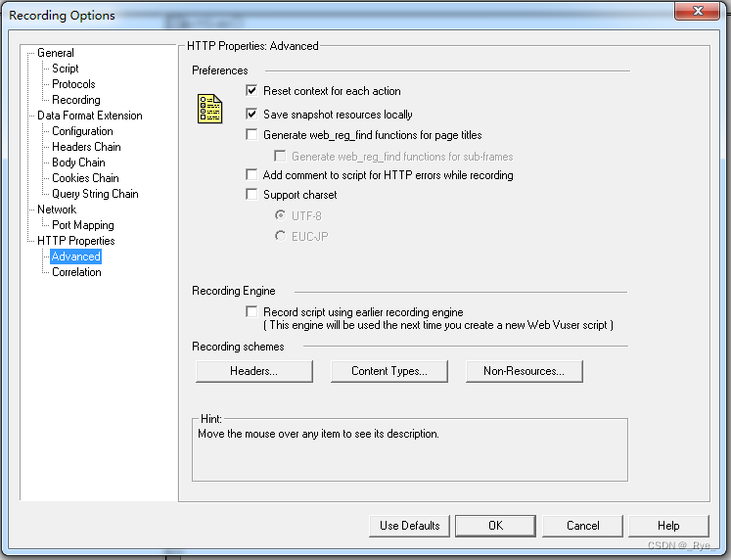Screen dimensions: 731x560
Task: Open the Port Mapping tree item
Action: point(83,225)
